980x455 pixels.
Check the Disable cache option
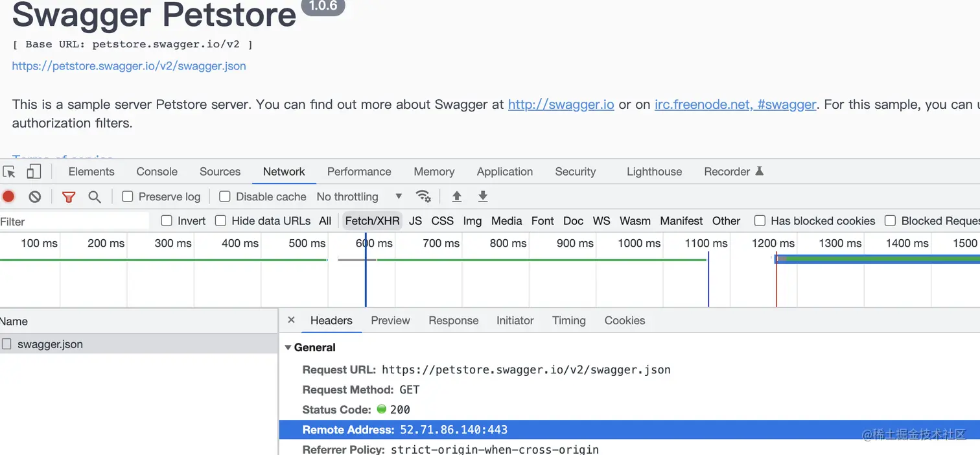[x=225, y=196]
